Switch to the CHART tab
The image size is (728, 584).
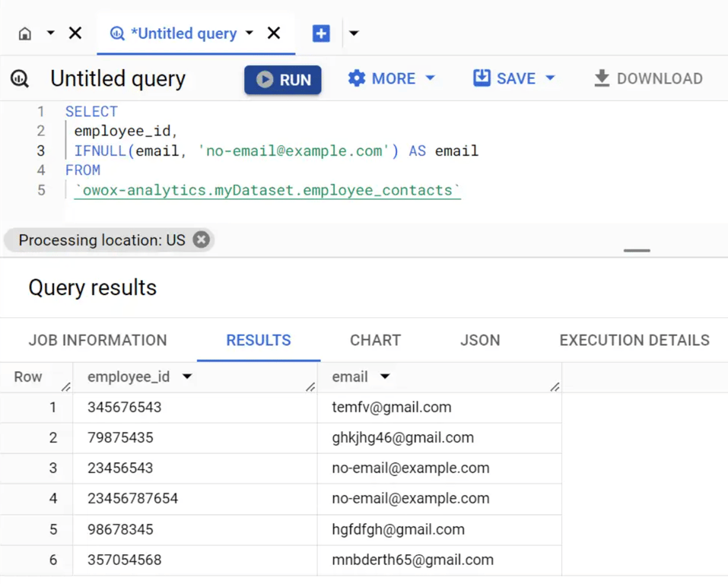(375, 340)
